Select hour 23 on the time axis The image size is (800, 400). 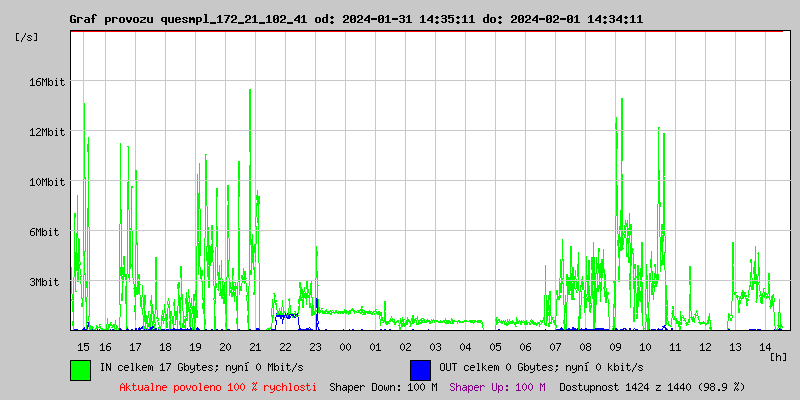(x=315, y=347)
